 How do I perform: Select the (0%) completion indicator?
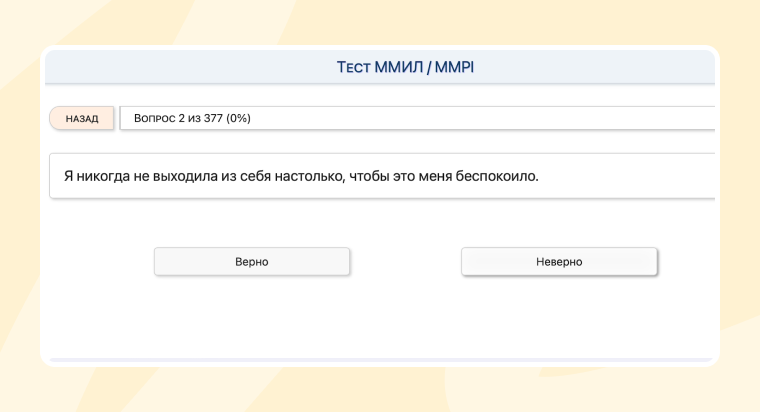[238, 118]
